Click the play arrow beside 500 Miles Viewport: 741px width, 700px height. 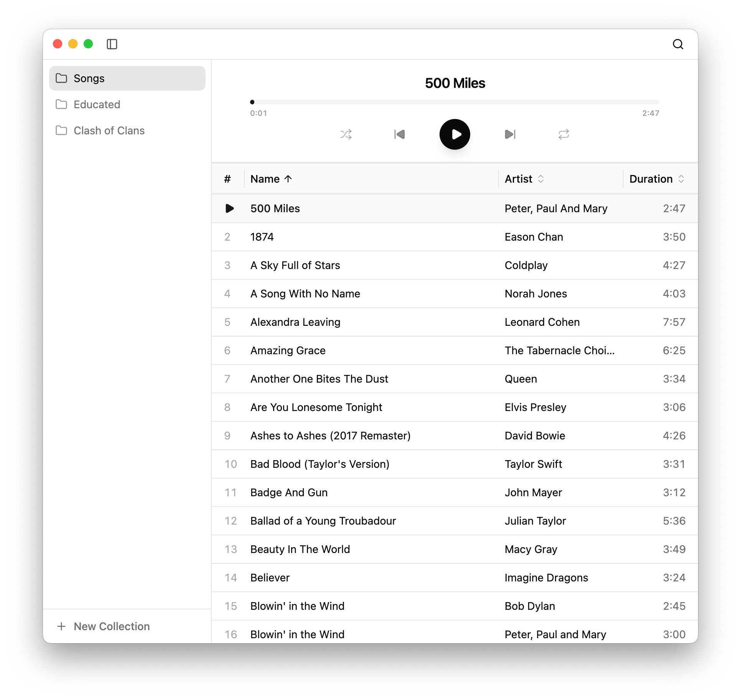tap(229, 208)
